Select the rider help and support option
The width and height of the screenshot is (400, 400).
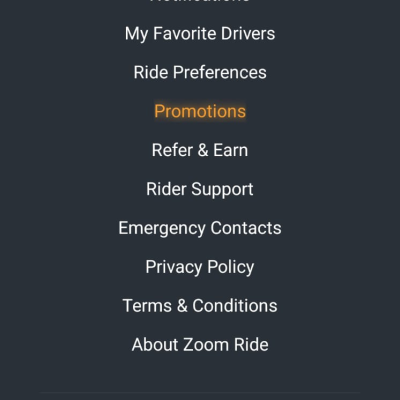pyautogui.click(x=200, y=189)
